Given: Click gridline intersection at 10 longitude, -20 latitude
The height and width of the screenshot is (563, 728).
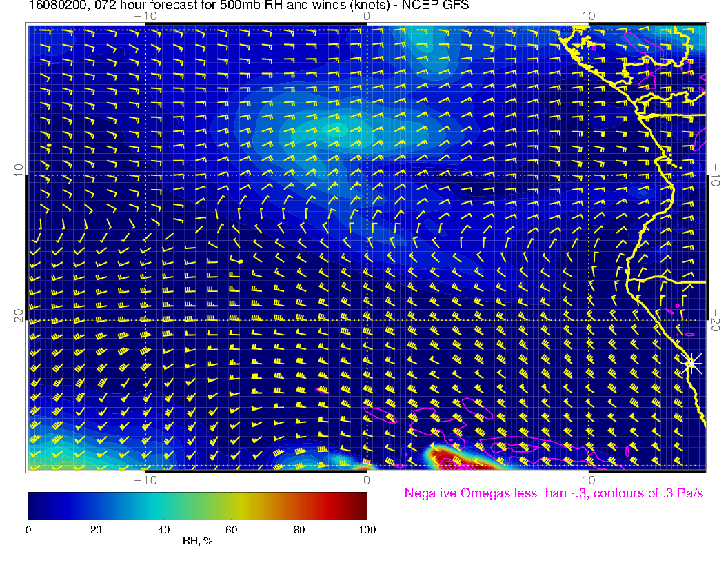Looking at the screenshot, I should pos(588,320).
